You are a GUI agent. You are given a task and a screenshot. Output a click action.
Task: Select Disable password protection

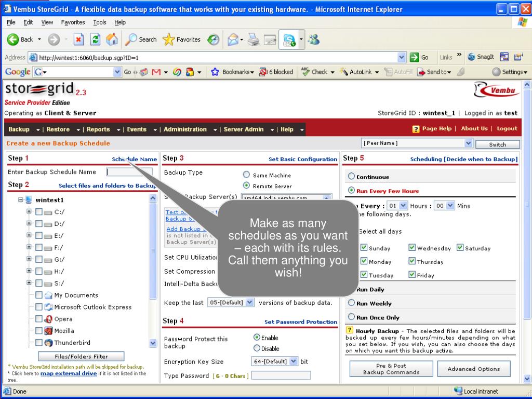point(257,348)
